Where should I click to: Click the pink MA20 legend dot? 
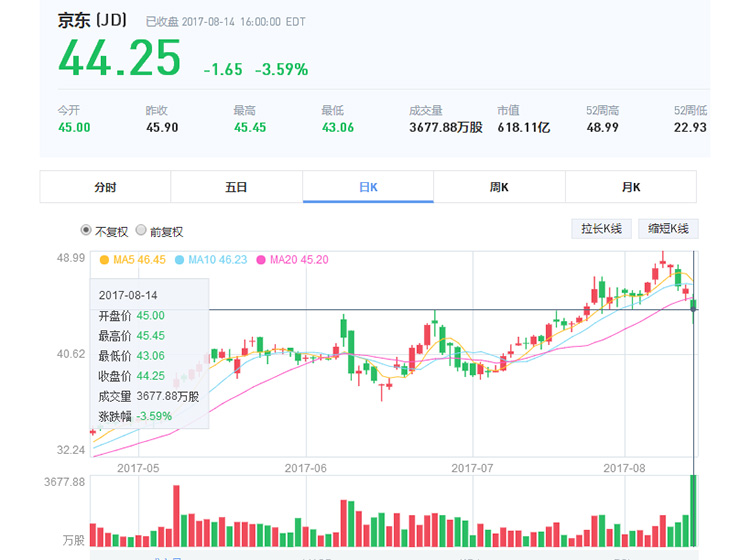pyautogui.click(x=261, y=260)
